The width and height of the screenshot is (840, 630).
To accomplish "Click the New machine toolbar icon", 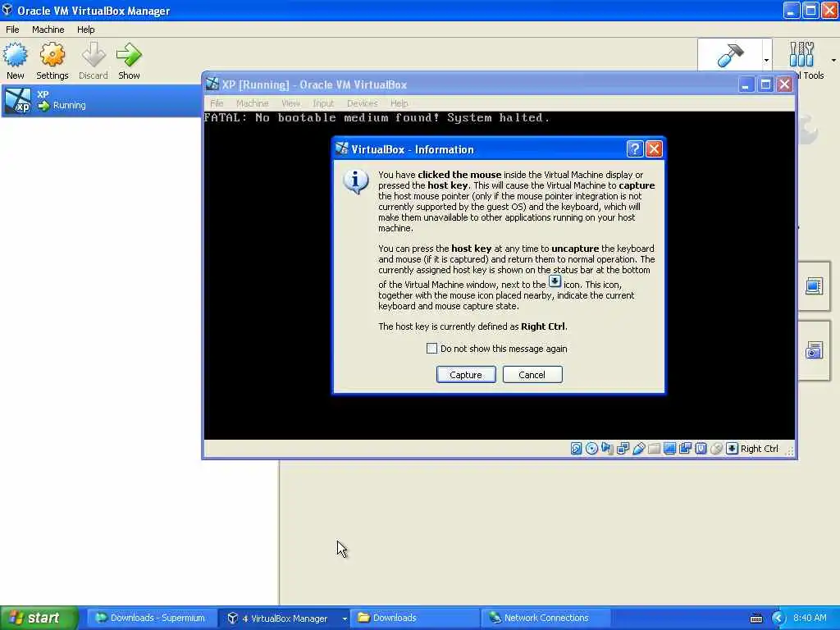I will click(15, 61).
